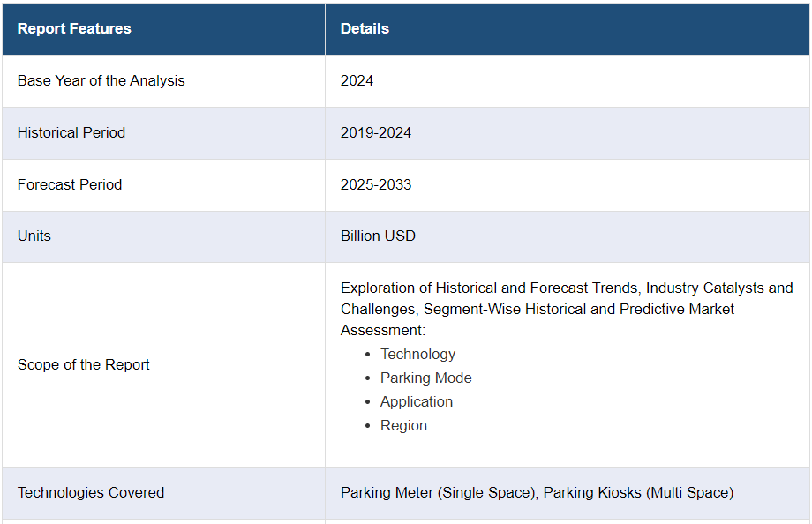
Task: Click the Technology bullet item
Action: click(x=417, y=354)
